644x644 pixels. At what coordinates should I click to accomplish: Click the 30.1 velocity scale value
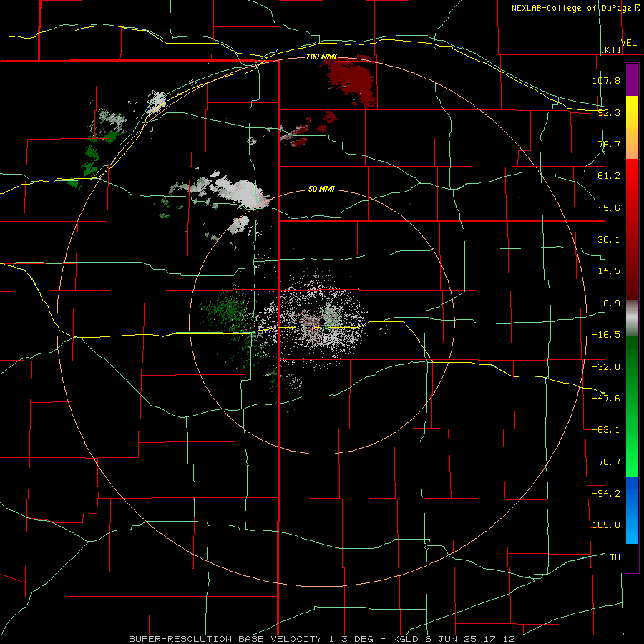[x=609, y=240]
